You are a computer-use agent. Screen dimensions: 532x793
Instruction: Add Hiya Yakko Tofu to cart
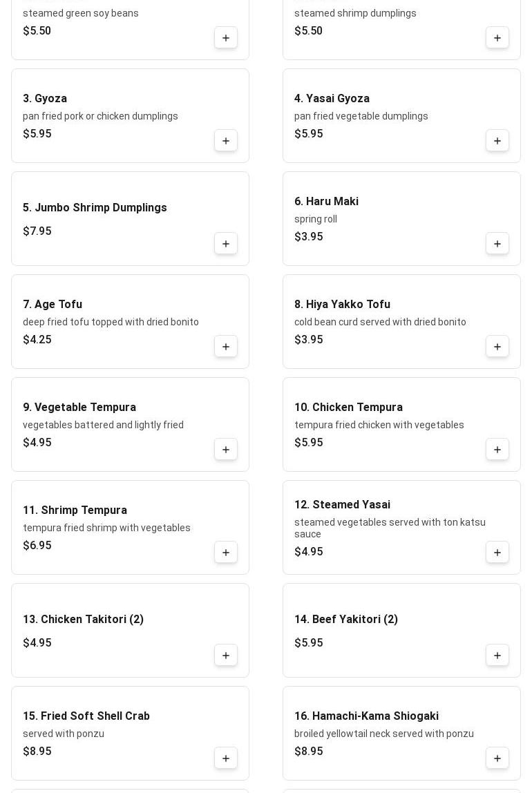(x=497, y=347)
